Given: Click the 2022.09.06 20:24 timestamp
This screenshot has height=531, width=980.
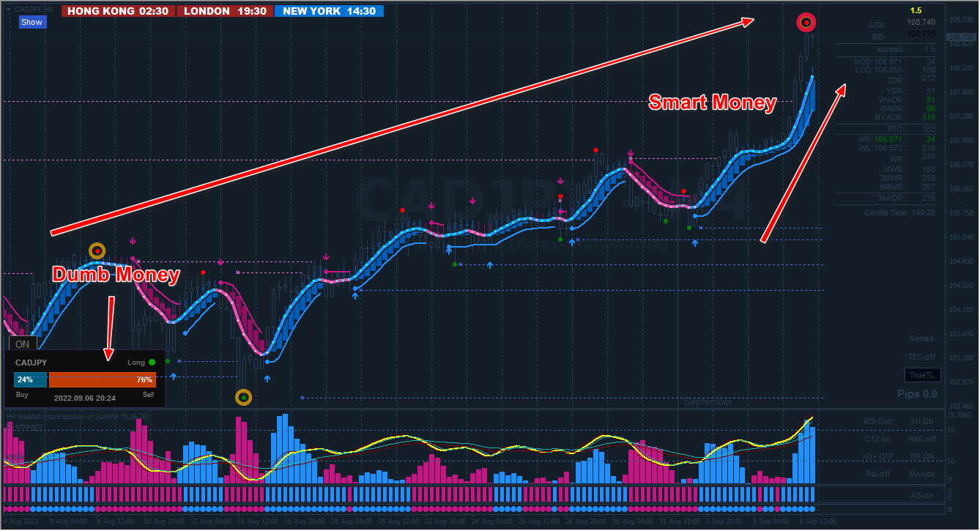Looking at the screenshot, I should 84,398.
